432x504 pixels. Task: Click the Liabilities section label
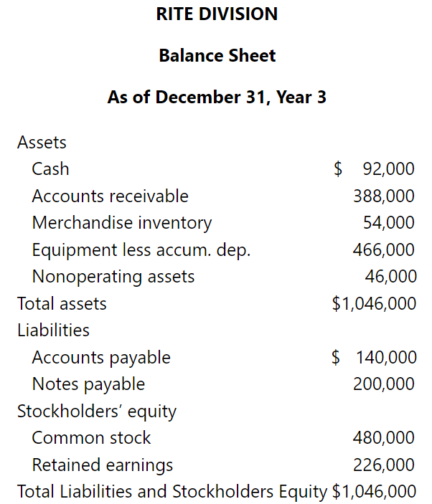pos(53,331)
